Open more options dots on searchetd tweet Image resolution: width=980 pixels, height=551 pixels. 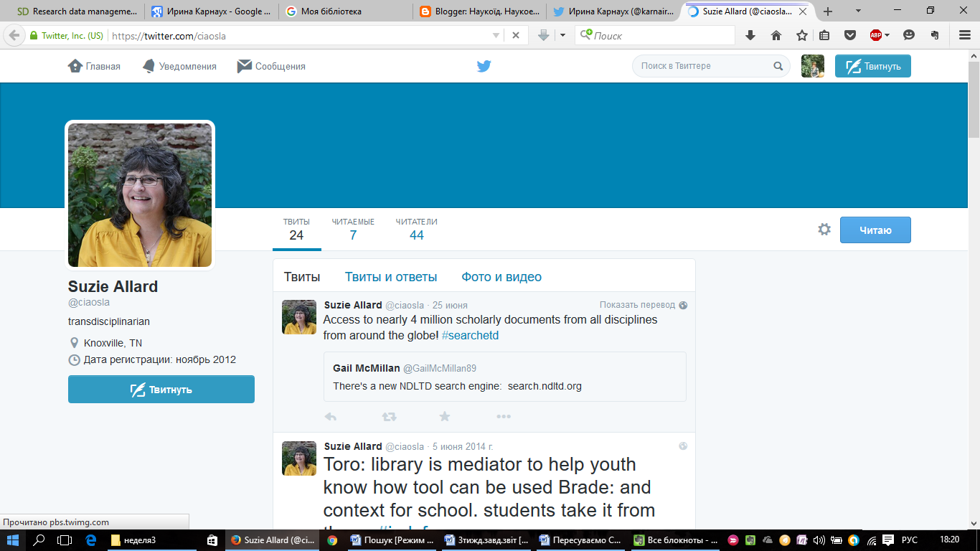pyautogui.click(x=504, y=417)
